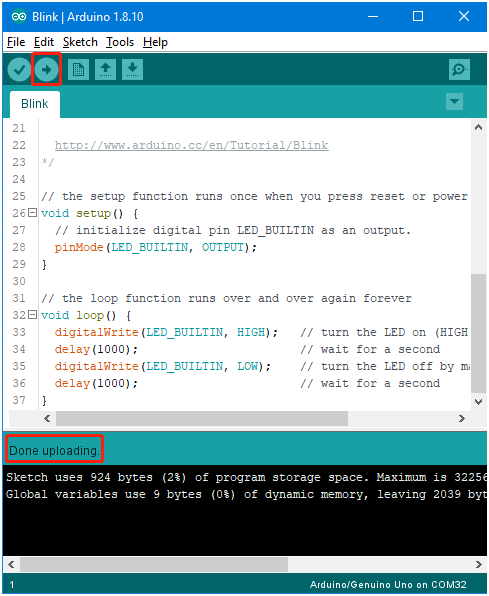Open the Sketch menu
This screenshot has width=489, height=596.
(x=80, y=42)
